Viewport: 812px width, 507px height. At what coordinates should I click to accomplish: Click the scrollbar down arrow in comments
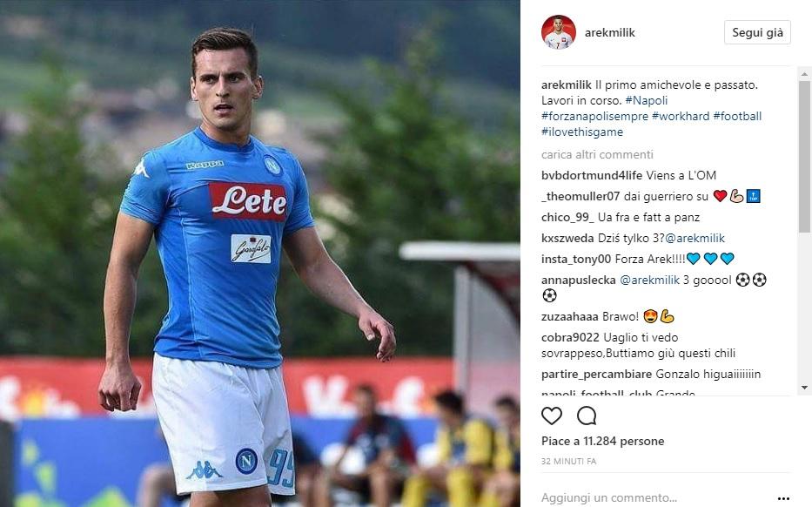tap(804, 388)
